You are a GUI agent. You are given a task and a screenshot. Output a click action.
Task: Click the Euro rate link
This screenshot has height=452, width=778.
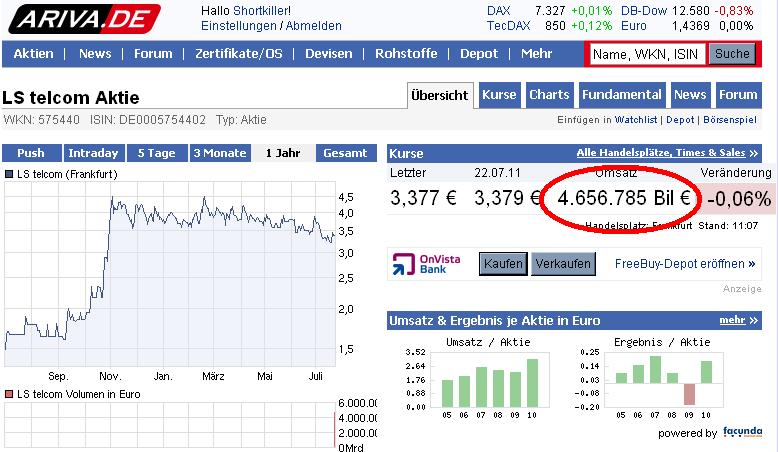click(634, 26)
